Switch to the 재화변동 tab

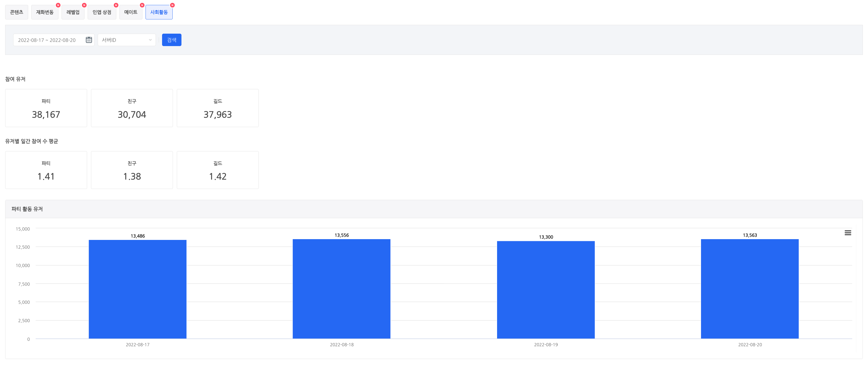point(45,12)
